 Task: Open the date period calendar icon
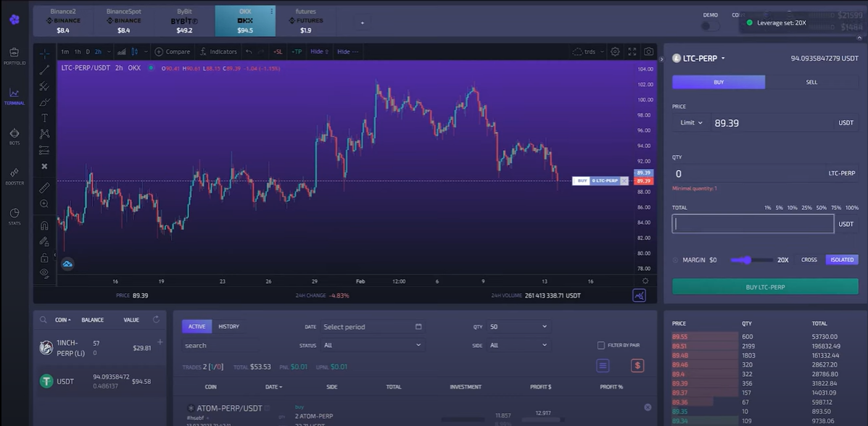[418, 327]
